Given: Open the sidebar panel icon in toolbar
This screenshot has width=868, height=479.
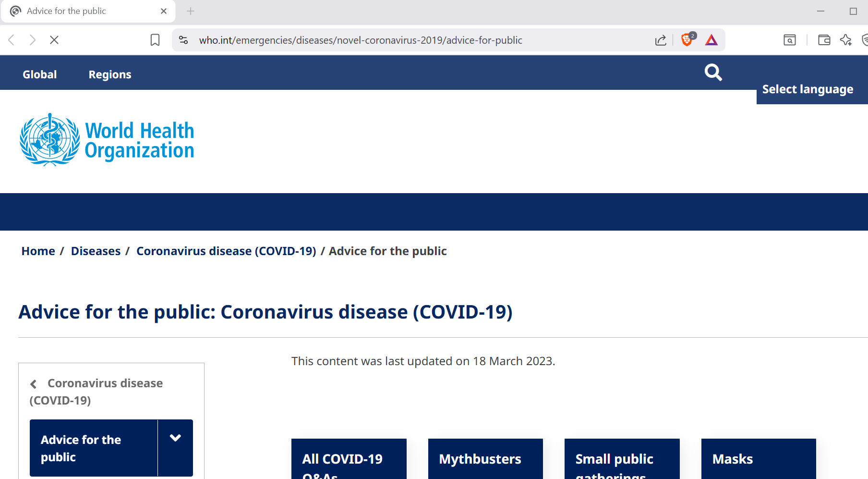Looking at the screenshot, I should 790,40.
